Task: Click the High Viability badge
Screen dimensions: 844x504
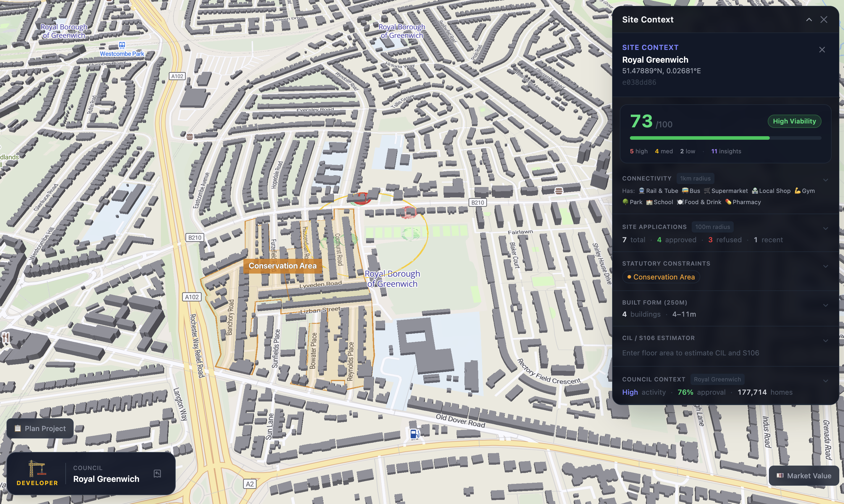Action: (794, 121)
